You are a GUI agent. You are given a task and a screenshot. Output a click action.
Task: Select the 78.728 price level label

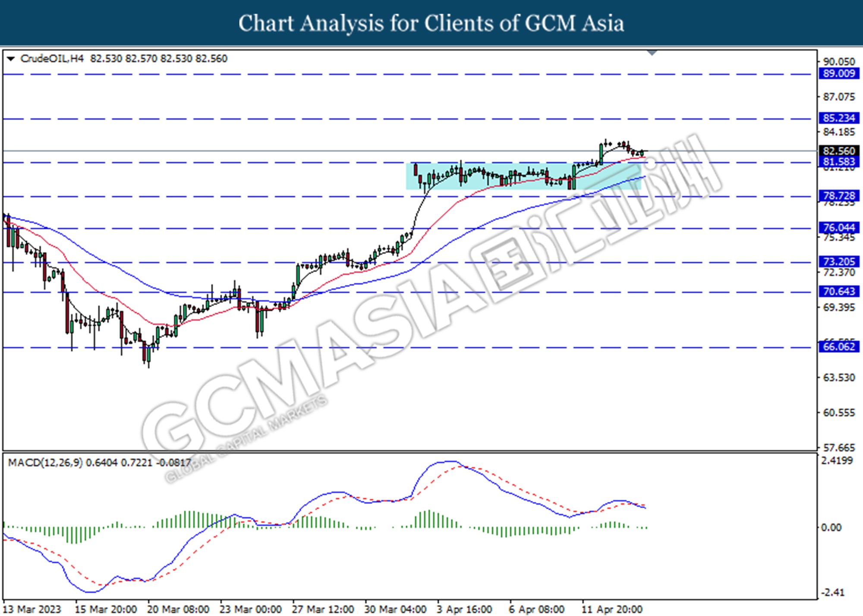tap(839, 196)
